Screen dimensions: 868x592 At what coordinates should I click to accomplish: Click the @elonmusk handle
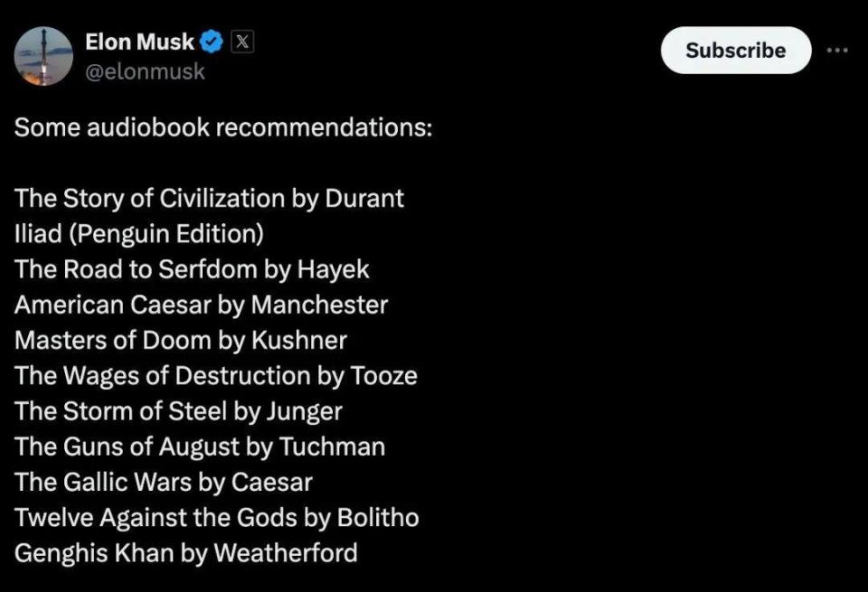point(145,72)
